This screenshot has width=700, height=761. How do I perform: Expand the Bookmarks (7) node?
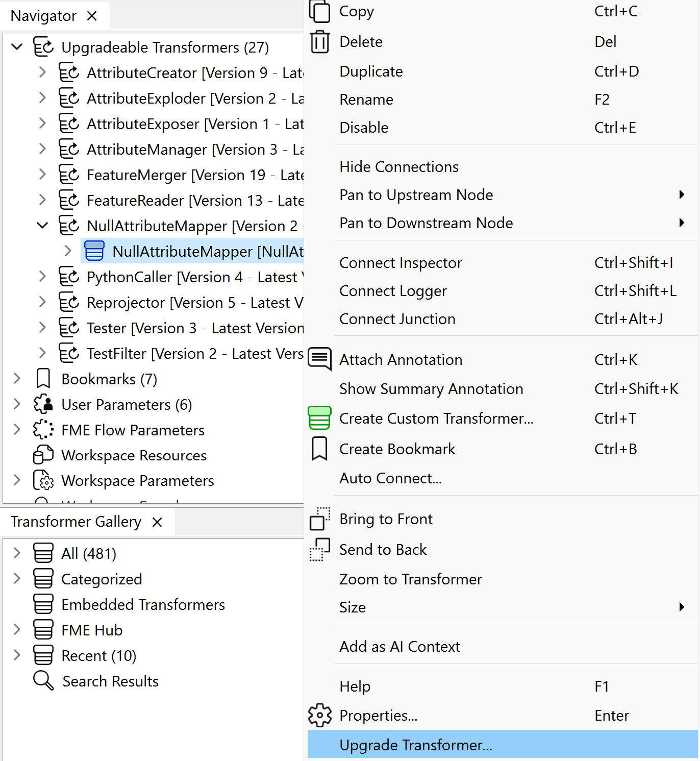(x=17, y=378)
